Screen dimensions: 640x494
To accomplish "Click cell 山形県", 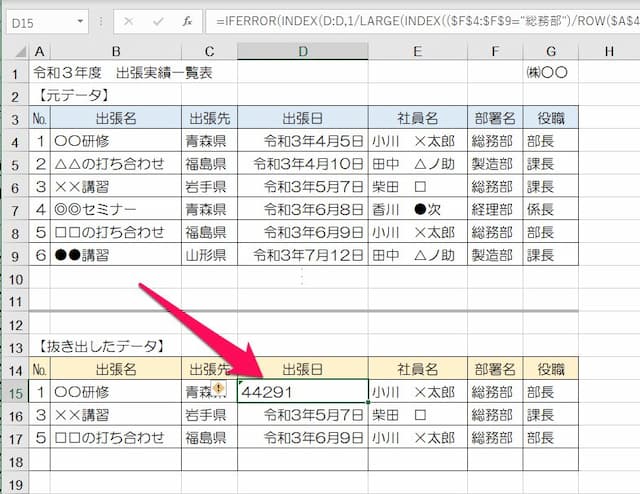I will click(x=209, y=255).
